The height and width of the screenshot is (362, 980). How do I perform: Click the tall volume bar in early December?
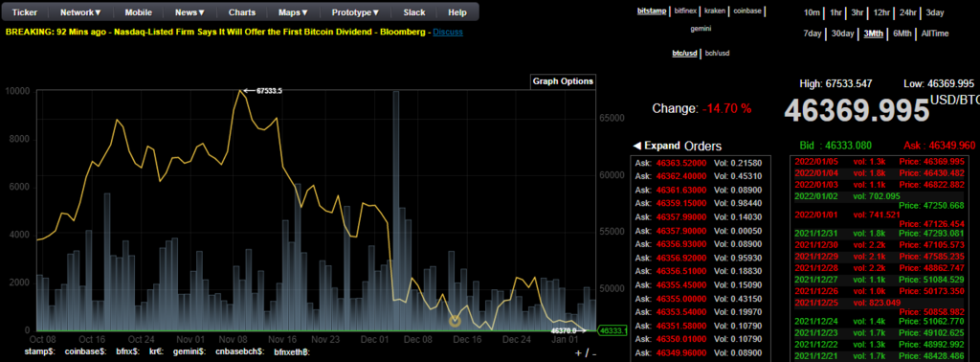point(396,210)
